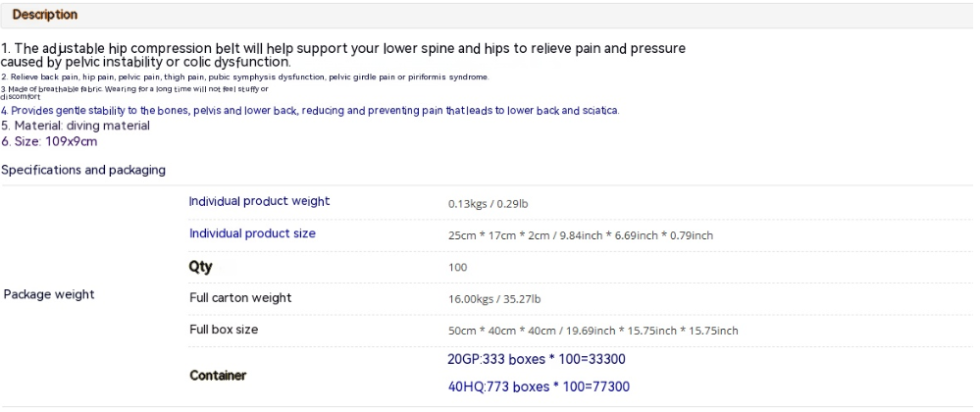This screenshot has width=980, height=412.
Task: Click the 20GP container boxes line
Action: [537, 359]
